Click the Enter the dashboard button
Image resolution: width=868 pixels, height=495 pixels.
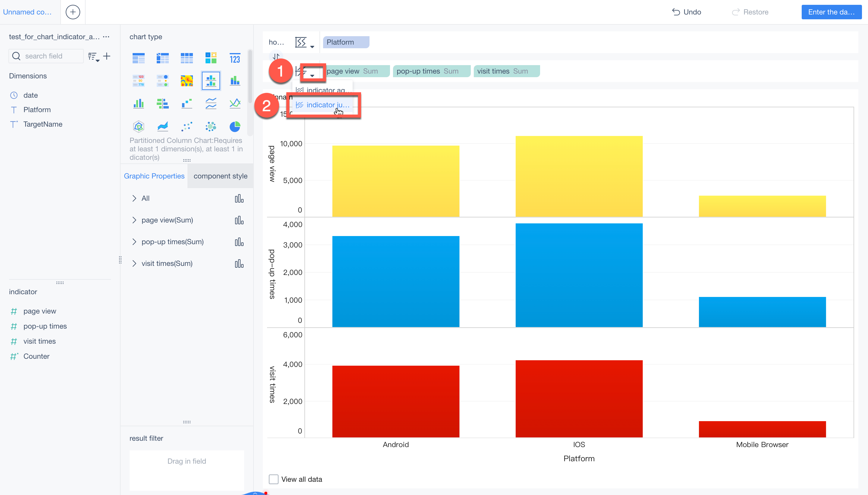point(831,12)
